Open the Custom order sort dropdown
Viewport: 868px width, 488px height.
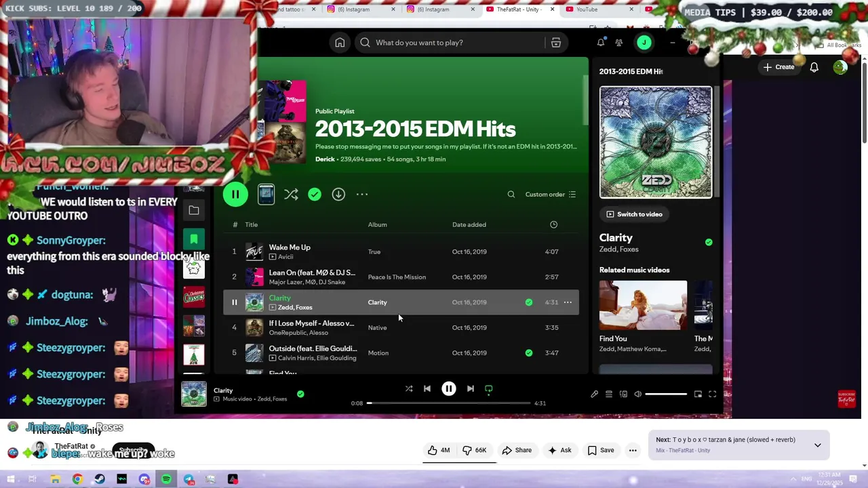point(551,195)
